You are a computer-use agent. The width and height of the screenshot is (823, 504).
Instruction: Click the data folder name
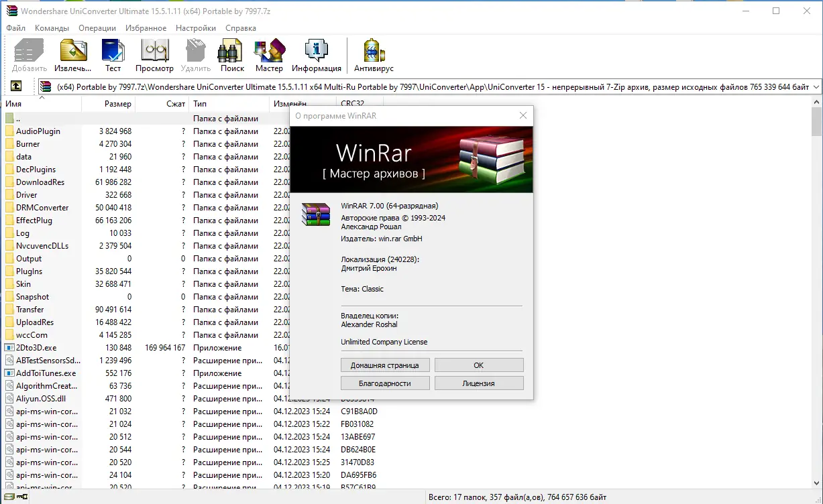[x=24, y=157]
